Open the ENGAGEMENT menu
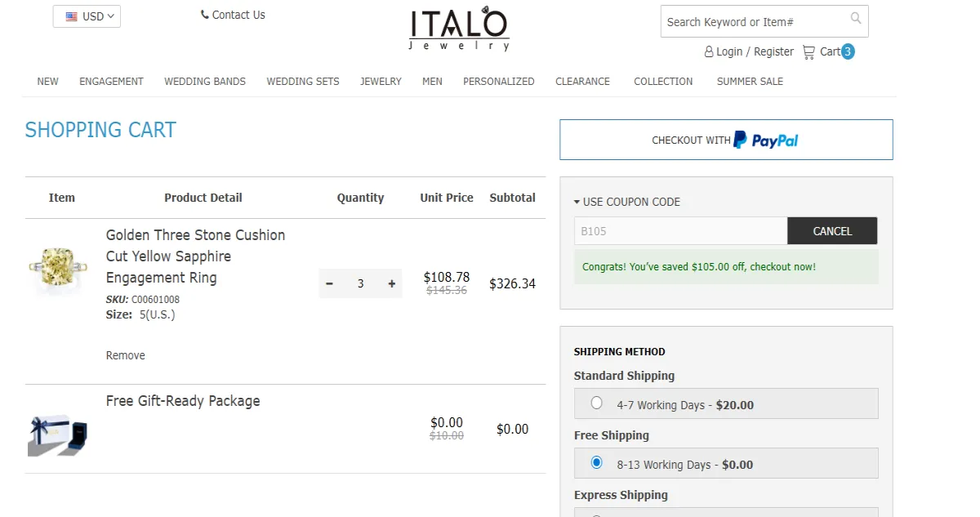This screenshot has height=517, width=980. click(111, 82)
